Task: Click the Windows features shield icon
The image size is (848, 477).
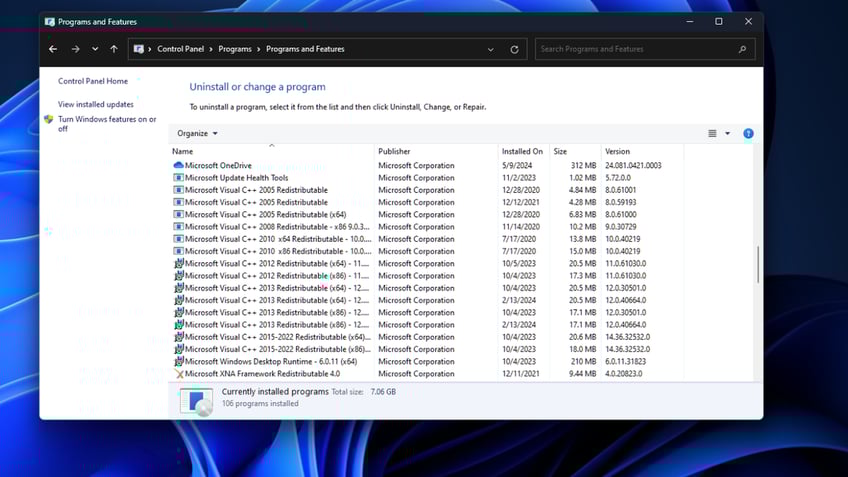Action: tap(49, 120)
